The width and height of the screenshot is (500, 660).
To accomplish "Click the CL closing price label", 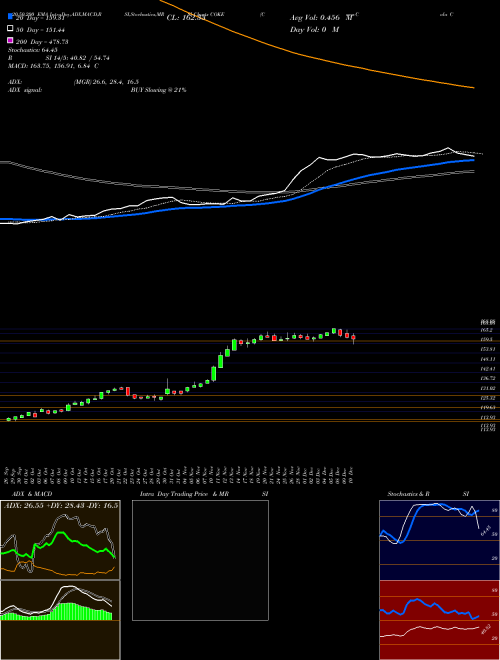I will click(x=186, y=18).
